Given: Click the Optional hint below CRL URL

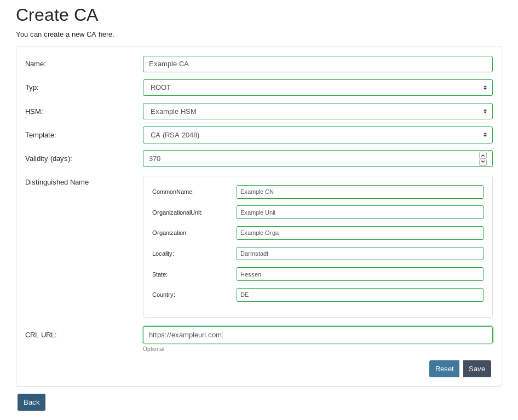Looking at the screenshot, I should coord(153,349).
